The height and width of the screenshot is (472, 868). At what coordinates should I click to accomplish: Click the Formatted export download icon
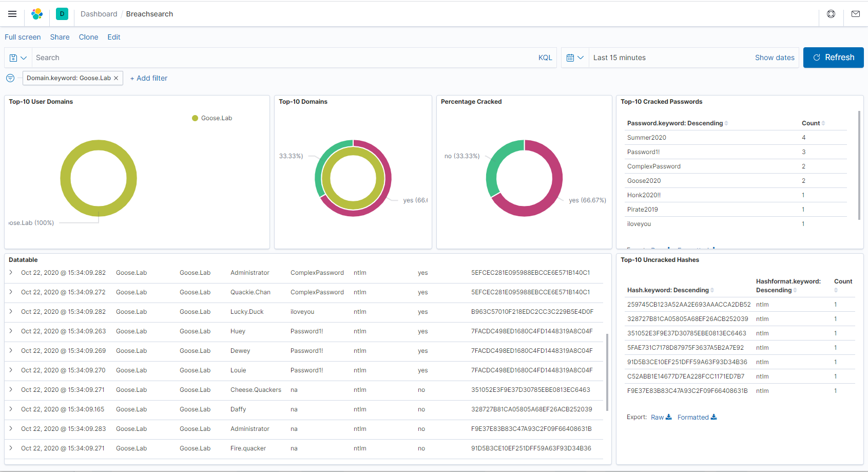(x=713, y=417)
